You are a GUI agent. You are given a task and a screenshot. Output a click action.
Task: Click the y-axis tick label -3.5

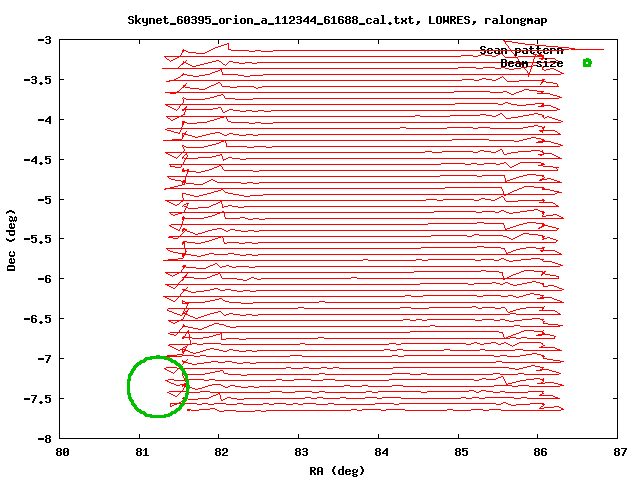[x=38, y=80]
